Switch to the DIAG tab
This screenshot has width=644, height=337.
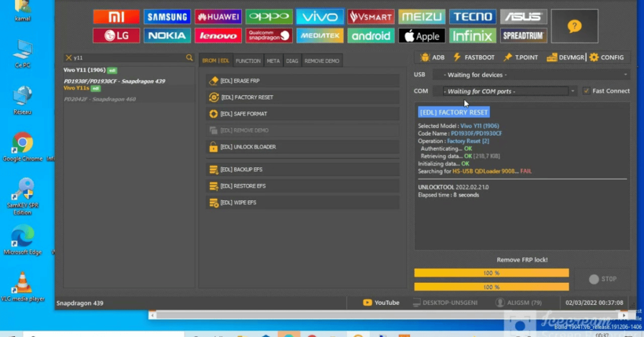click(x=292, y=61)
